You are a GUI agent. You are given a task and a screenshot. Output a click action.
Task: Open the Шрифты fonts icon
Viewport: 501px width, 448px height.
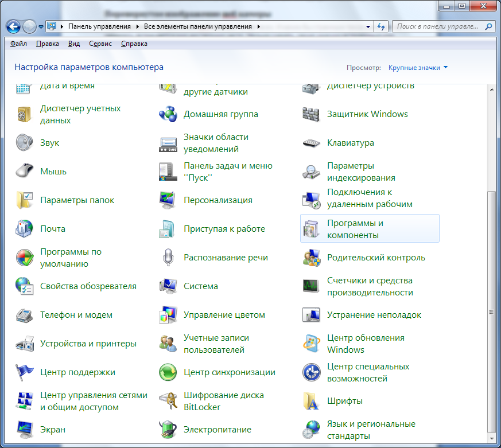[x=311, y=401]
